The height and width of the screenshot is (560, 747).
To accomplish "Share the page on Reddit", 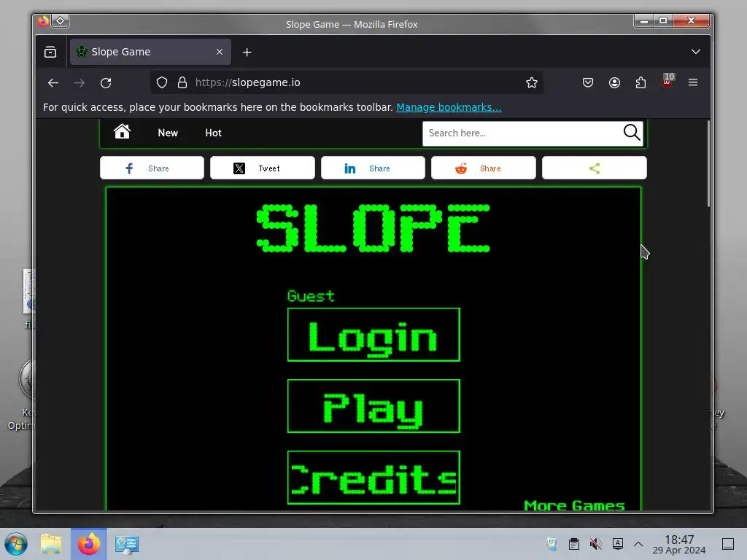I will 484,168.
